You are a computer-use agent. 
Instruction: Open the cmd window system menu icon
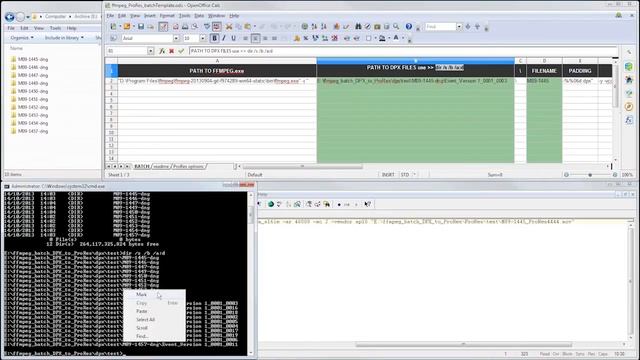tap(7, 187)
